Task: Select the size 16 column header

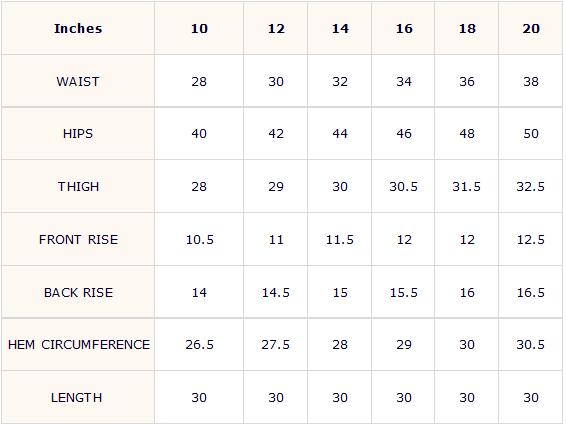Action: 404,29
